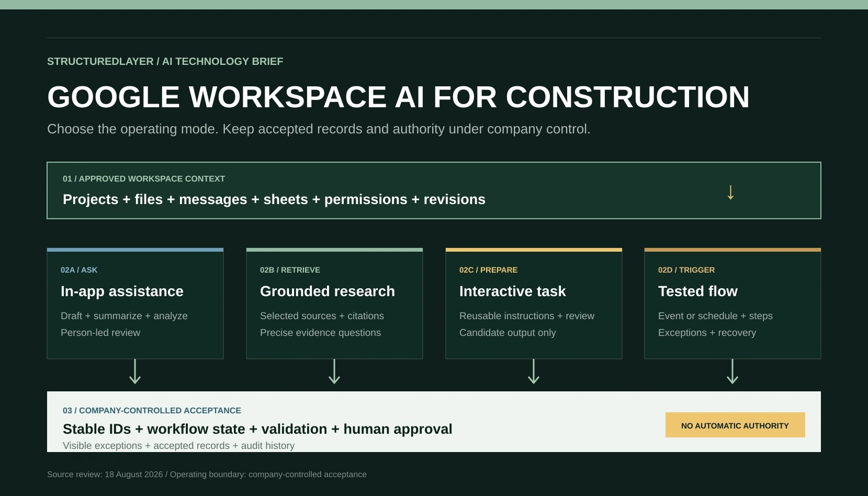The image size is (868, 496).
Task: Click 'Exceptions + recovery' text
Action: 707,333
